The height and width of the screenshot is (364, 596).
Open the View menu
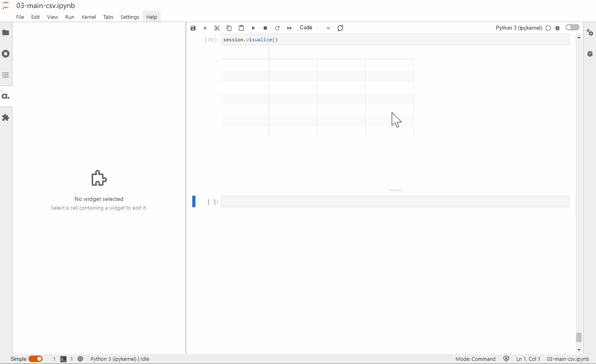click(x=53, y=17)
